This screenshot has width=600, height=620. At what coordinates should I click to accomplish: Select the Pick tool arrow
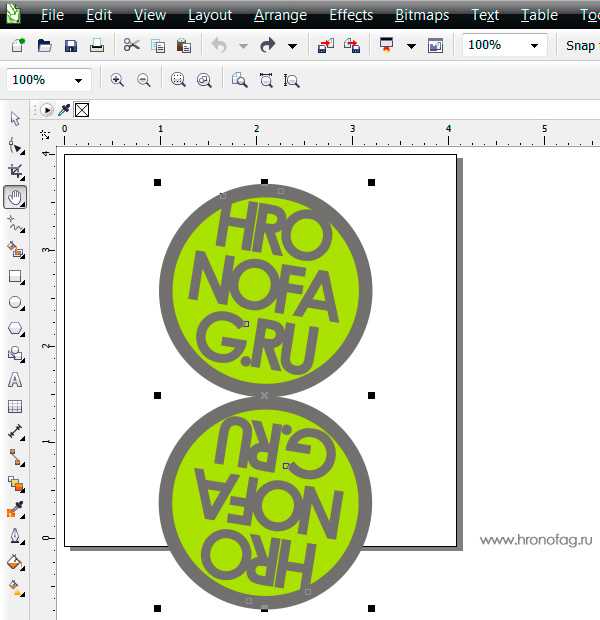[15, 119]
